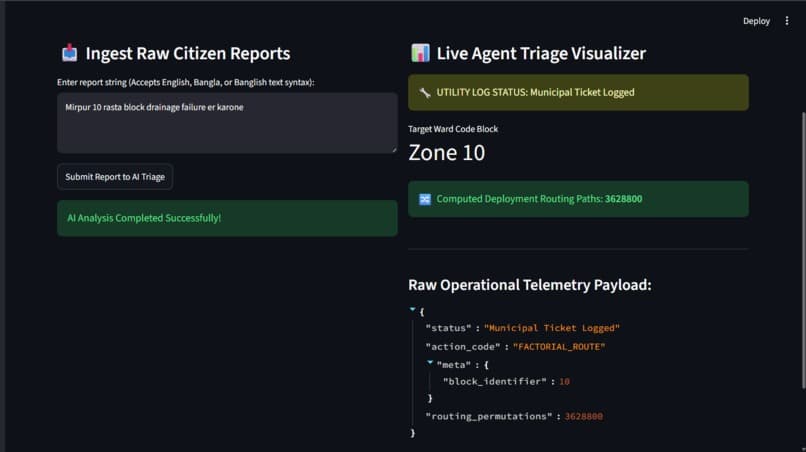The height and width of the screenshot is (452, 806).
Task: Open the three-dot main menu
Action: click(786, 21)
